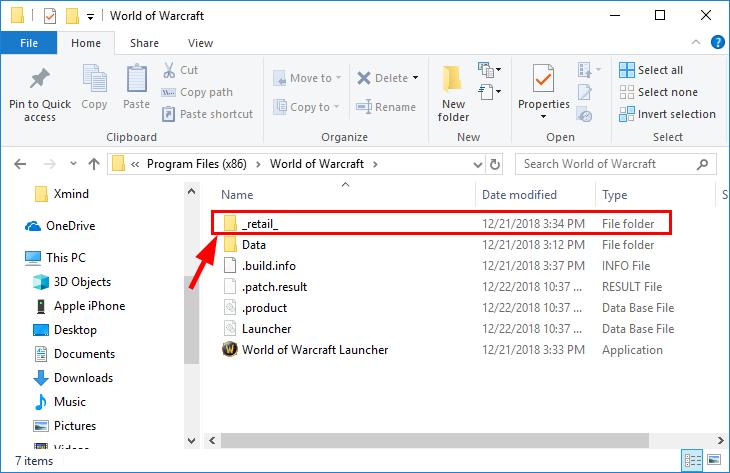Screen dimensions: 730x473
Task: Click the Back navigation arrow
Action: click(x=20, y=164)
